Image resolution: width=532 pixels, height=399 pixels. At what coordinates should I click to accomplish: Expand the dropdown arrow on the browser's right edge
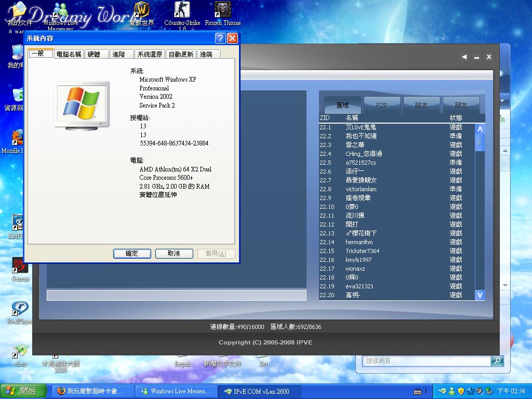502,101
